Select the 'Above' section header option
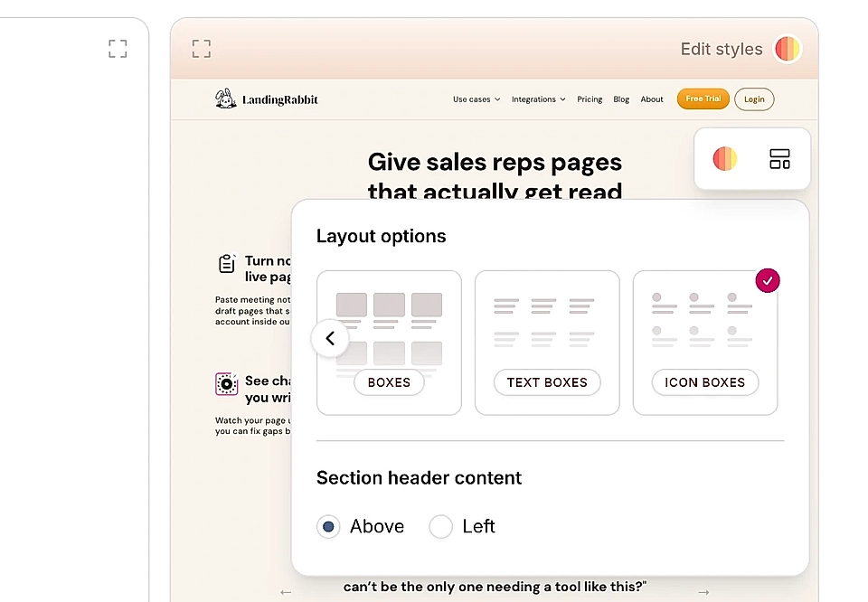The image size is (868, 602). (328, 526)
